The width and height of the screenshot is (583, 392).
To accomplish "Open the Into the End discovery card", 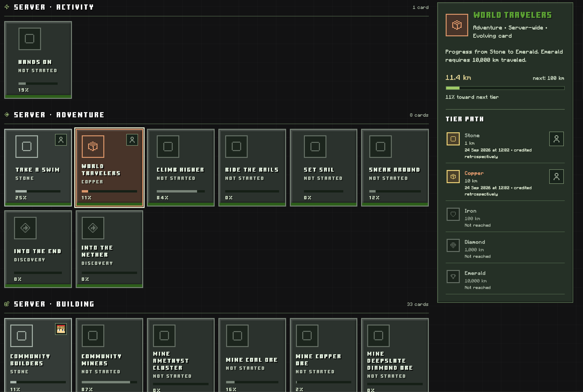I will pyautogui.click(x=38, y=249).
